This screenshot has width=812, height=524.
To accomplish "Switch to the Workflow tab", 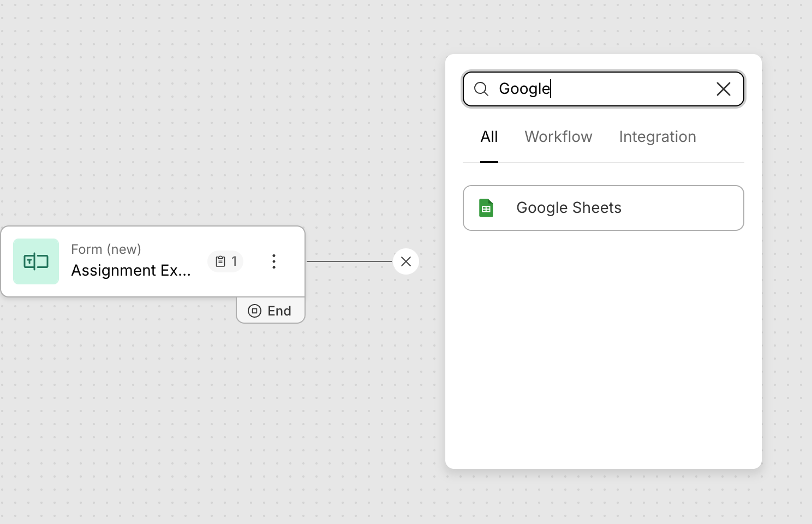I will 558,136.
